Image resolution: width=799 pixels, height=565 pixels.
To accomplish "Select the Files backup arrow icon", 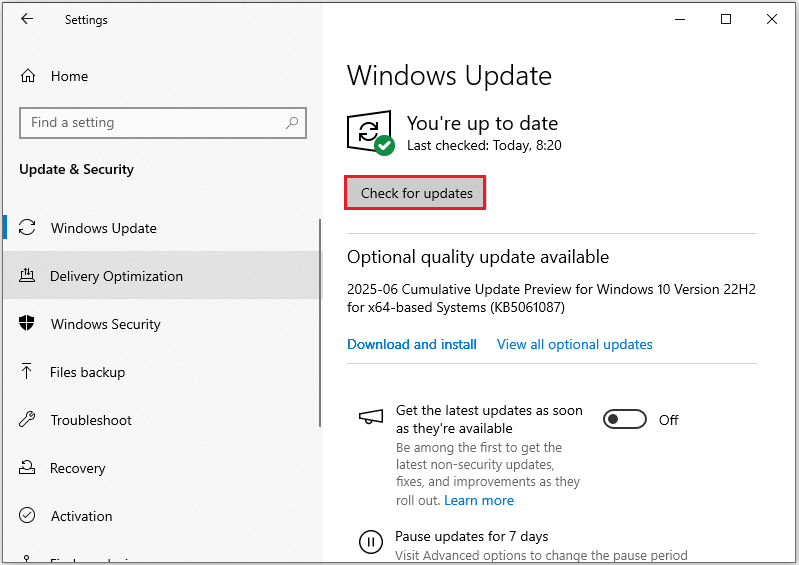I will [x=26, y=371].
